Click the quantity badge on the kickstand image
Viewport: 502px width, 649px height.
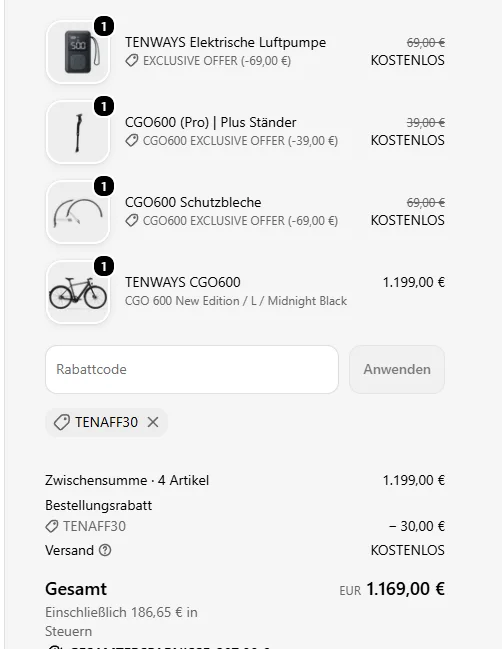pos(104,107)
